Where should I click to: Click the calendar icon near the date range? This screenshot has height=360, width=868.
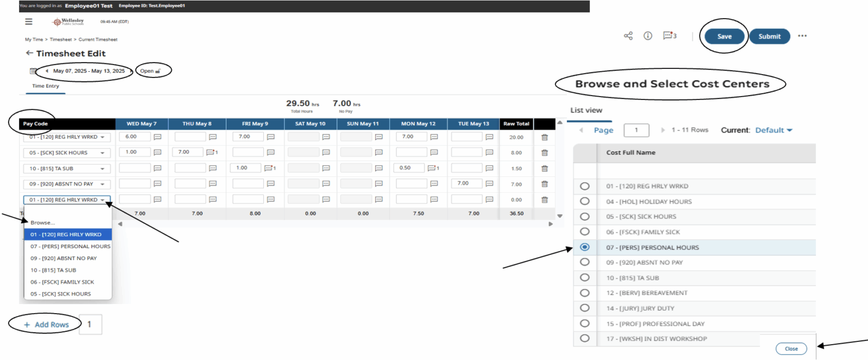coord(32,71)
